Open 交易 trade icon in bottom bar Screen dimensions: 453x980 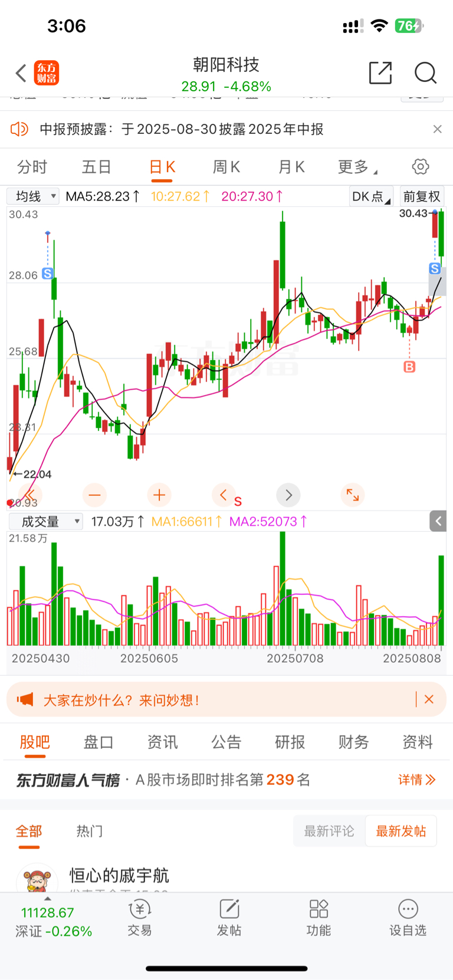coord(140,918)
